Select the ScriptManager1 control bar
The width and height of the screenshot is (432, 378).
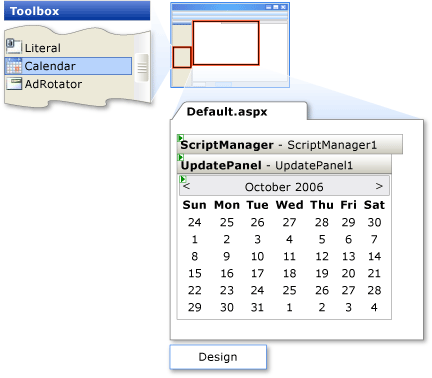click(x=290, y=144)
